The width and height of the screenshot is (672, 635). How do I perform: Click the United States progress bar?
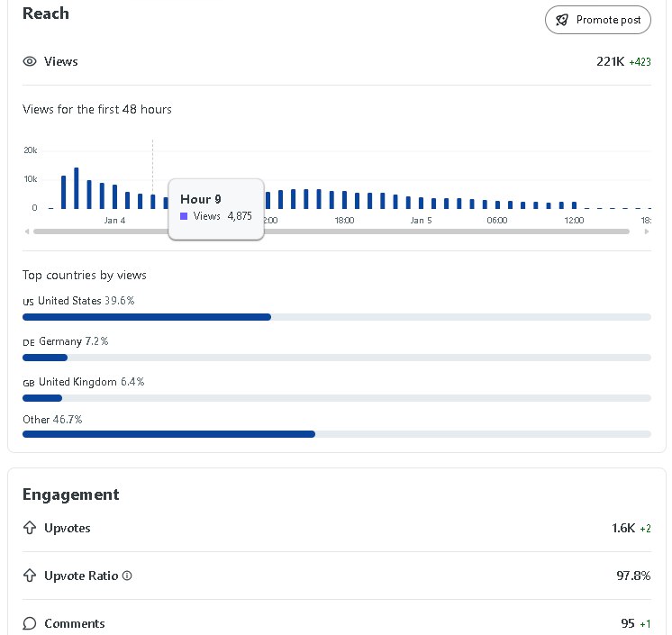[x=147, y=317]
